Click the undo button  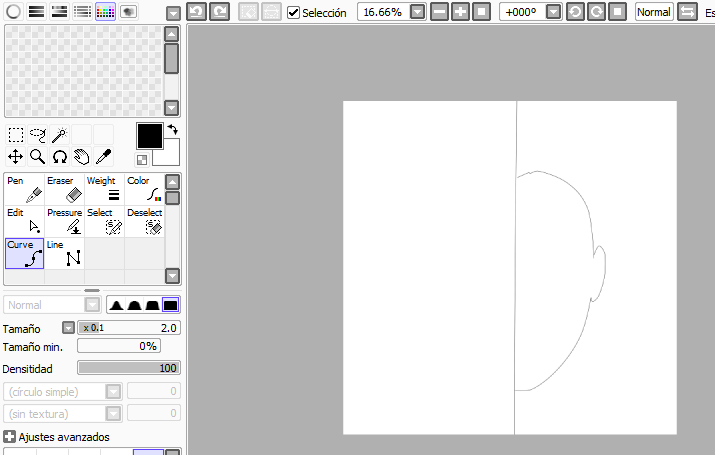(x=197, y=12)
